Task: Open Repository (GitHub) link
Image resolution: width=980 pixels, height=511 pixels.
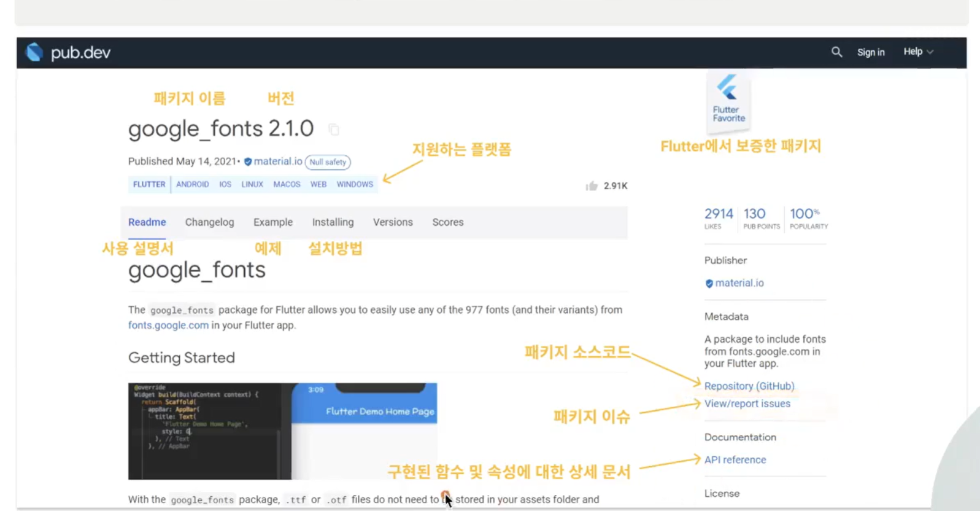Action: [749, 386]
